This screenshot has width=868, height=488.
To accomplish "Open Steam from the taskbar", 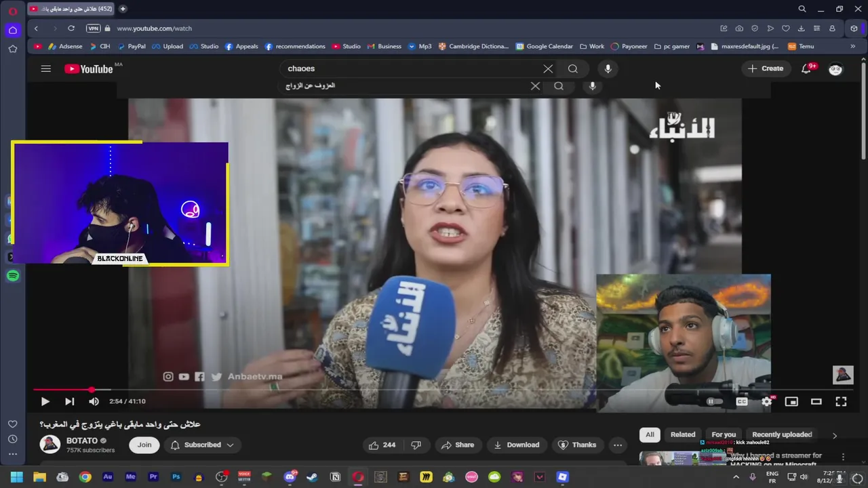I will 312,477.
